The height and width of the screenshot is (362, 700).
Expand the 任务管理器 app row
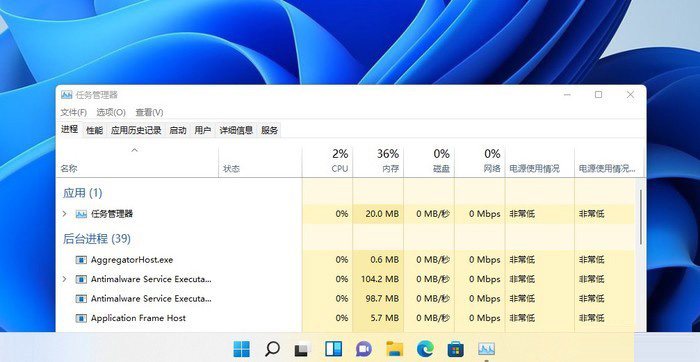coord(64,214)
